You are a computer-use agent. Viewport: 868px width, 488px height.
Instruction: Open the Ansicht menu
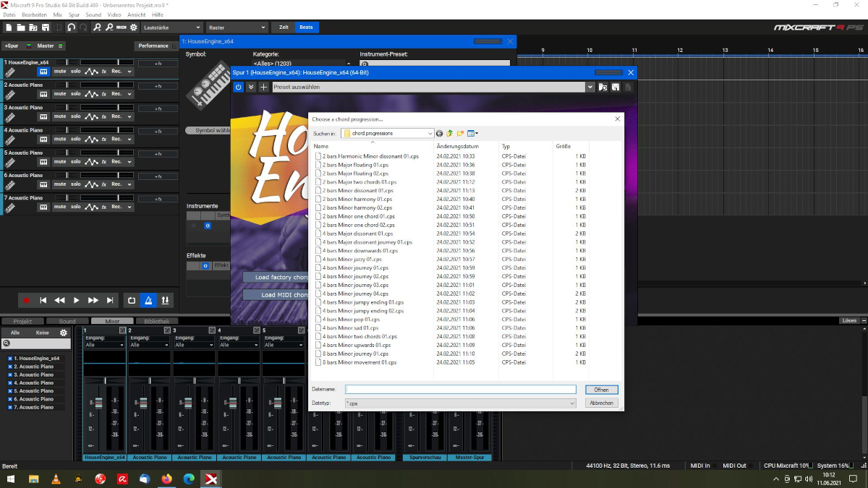tap(135, 14)
